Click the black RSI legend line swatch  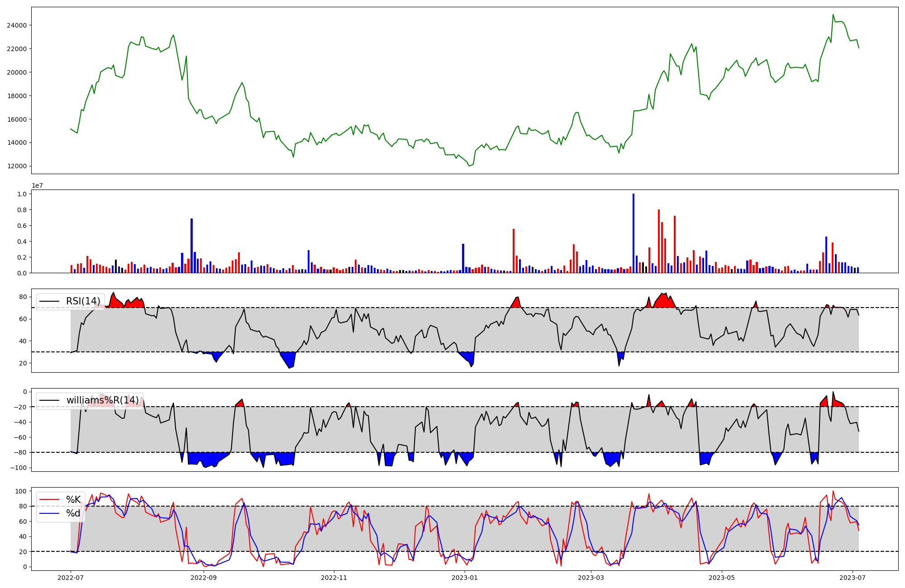pos(49,301)
